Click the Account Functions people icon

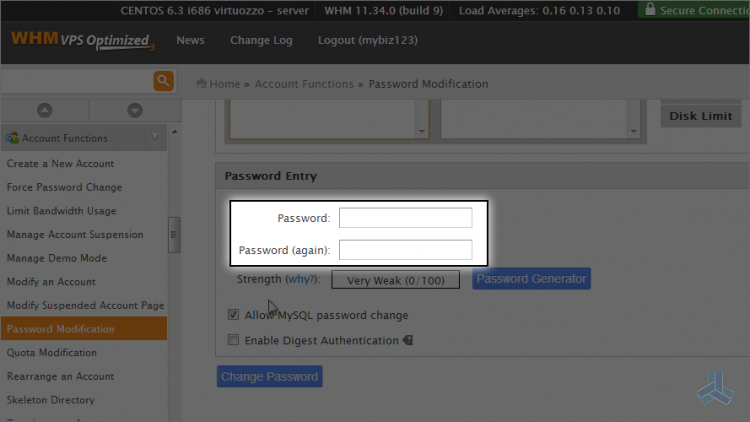(x=12, y=138)
